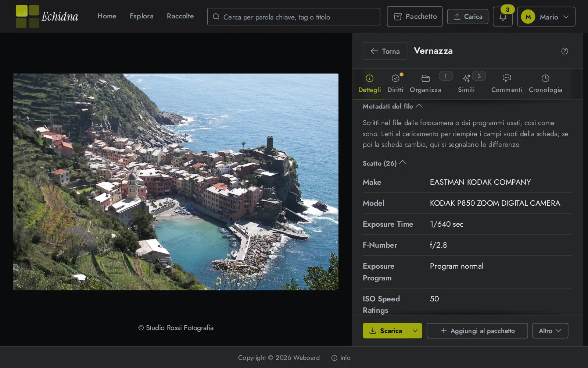Open the Mario account menu
The image size is (588, 368).
click(546, 17)
